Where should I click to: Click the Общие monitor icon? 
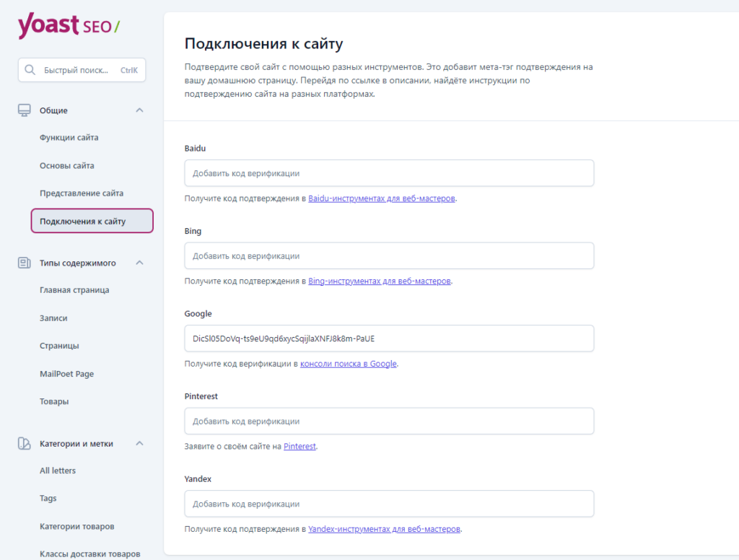[24, 110]
